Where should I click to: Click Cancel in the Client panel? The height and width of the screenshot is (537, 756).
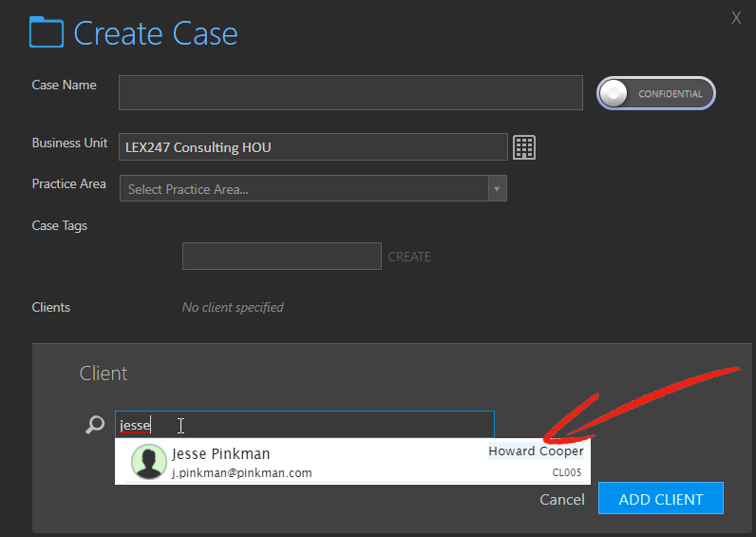561,499
